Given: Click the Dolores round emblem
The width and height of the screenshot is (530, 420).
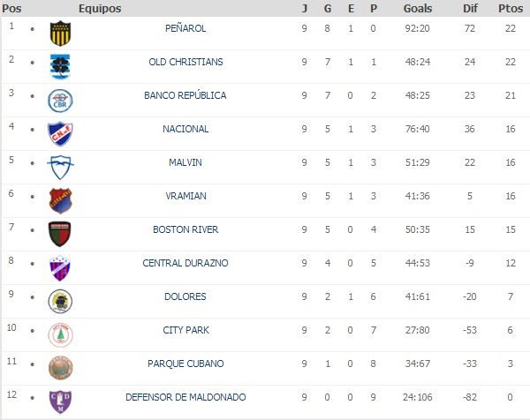Looking at the screenshot, I should [x=60, y=301].
